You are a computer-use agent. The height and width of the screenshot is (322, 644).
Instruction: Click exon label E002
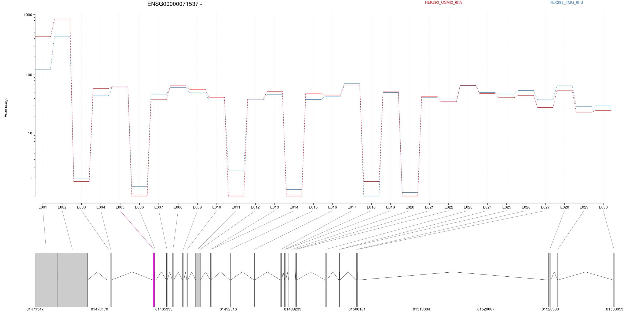(x=62, y=207)
